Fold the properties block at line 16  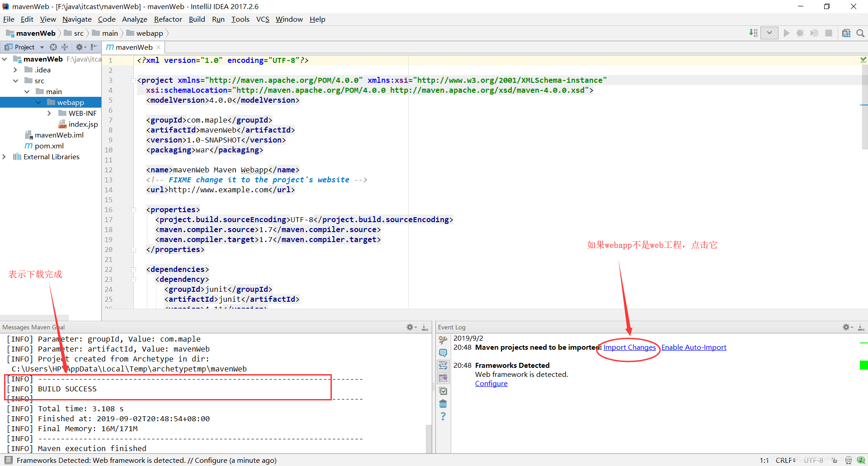[x=134, y=210]
